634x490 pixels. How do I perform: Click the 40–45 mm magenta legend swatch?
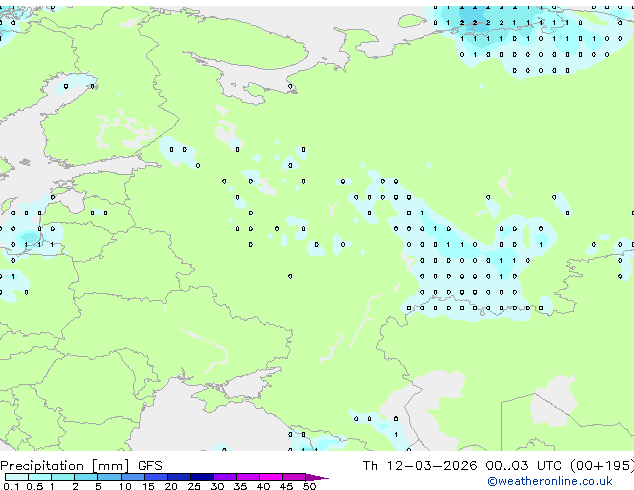click(271, 477)
